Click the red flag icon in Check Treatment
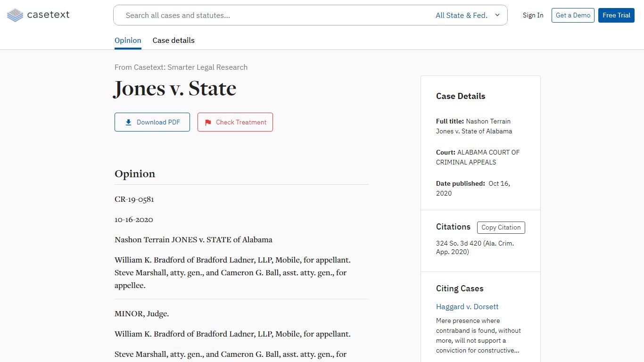The width and height of the screenshot is (644, 362). click(208, 123)
